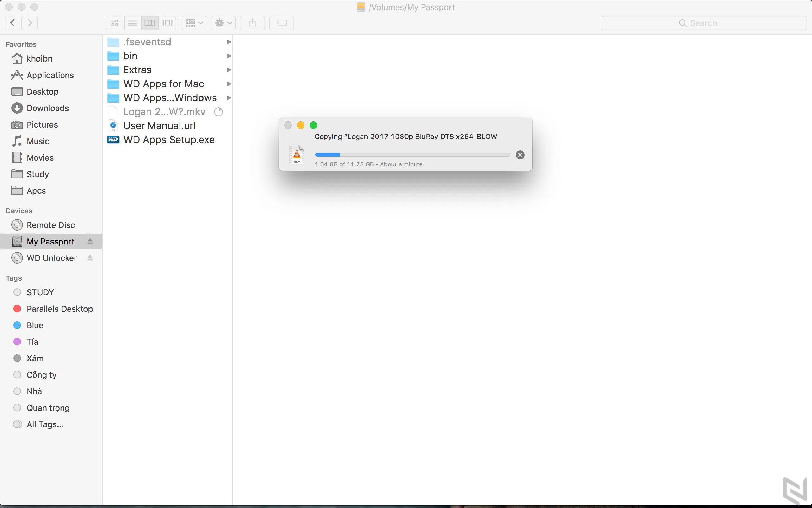Click the Logan mkv copy progress indicator

[219, 111]
